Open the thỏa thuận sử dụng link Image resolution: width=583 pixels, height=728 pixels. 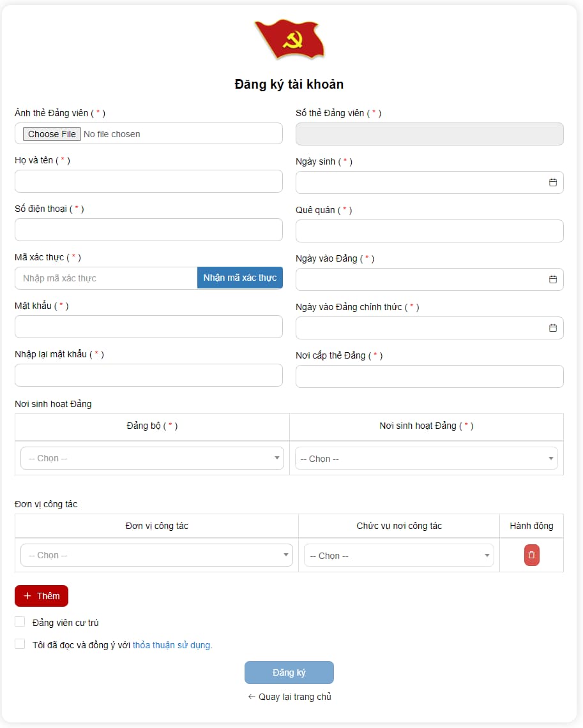172,645
